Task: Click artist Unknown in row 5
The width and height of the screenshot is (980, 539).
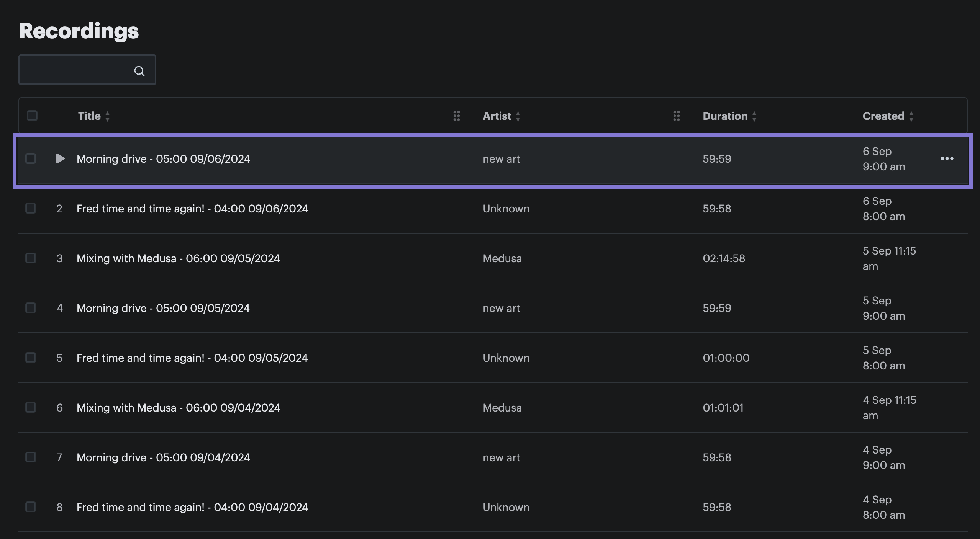Action: pos(506,358)
